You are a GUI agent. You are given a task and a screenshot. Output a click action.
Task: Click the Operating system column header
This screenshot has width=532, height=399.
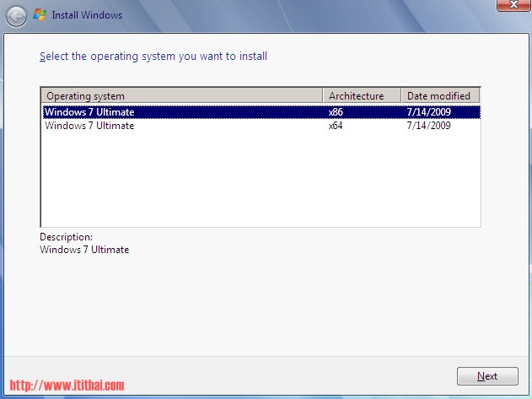pos(182,96)
